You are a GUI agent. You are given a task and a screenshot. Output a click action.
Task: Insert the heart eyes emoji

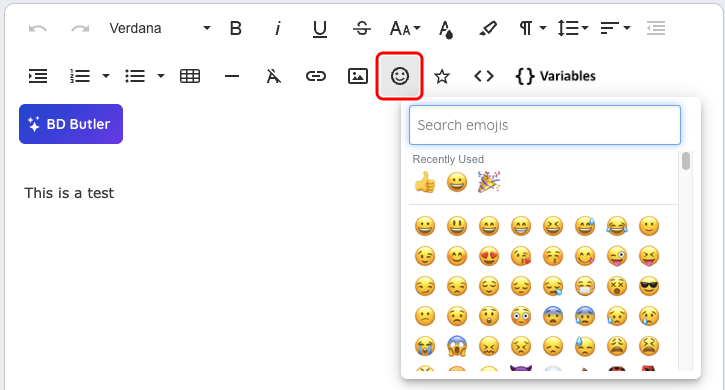click(489, 256)
